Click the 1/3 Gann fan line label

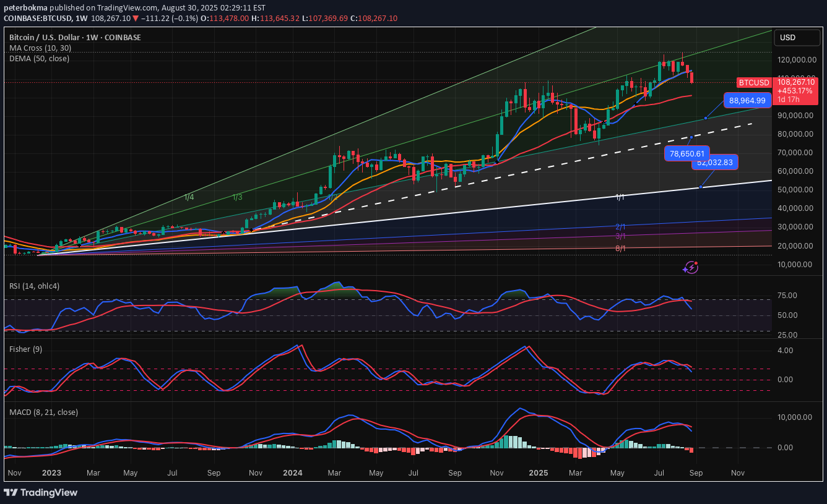(237, 197)
